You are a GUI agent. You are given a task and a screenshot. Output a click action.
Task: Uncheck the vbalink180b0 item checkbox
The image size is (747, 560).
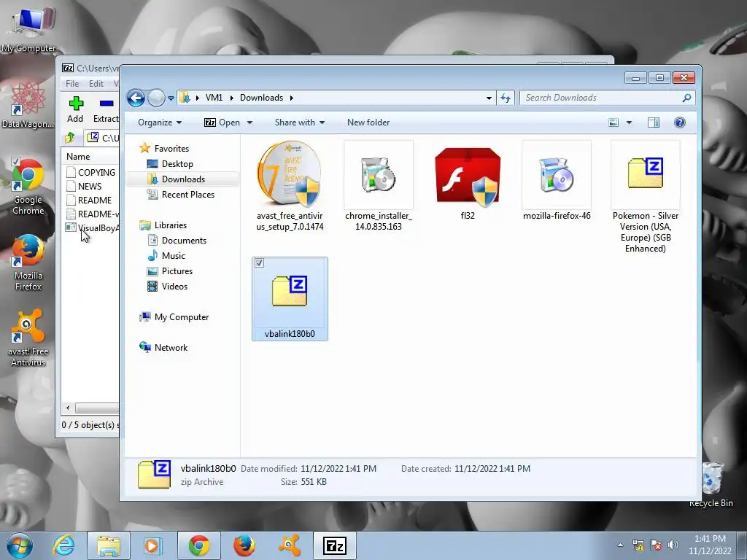(259, 262)
